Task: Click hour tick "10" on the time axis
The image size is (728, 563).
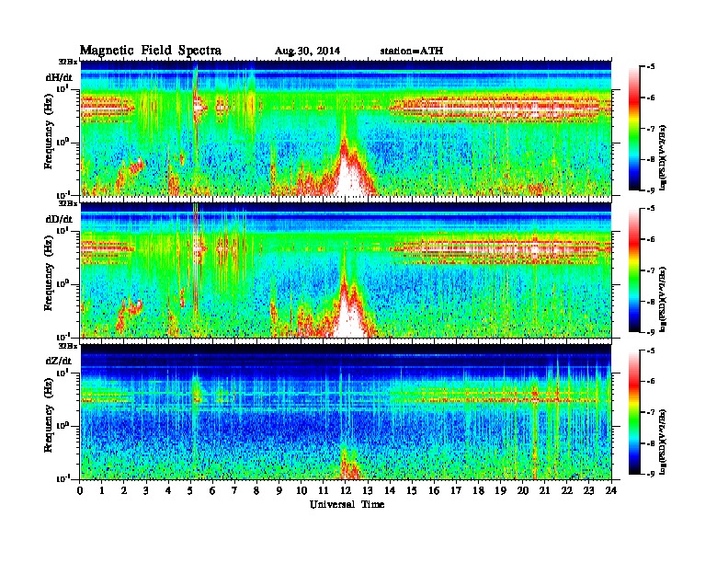Action: pyautogui.click(x=301, y=490)
